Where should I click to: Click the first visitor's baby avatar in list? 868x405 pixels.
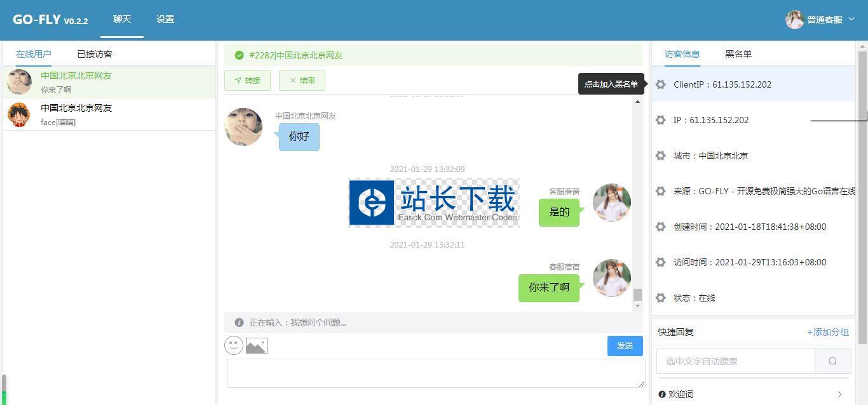tap(19, 82)
